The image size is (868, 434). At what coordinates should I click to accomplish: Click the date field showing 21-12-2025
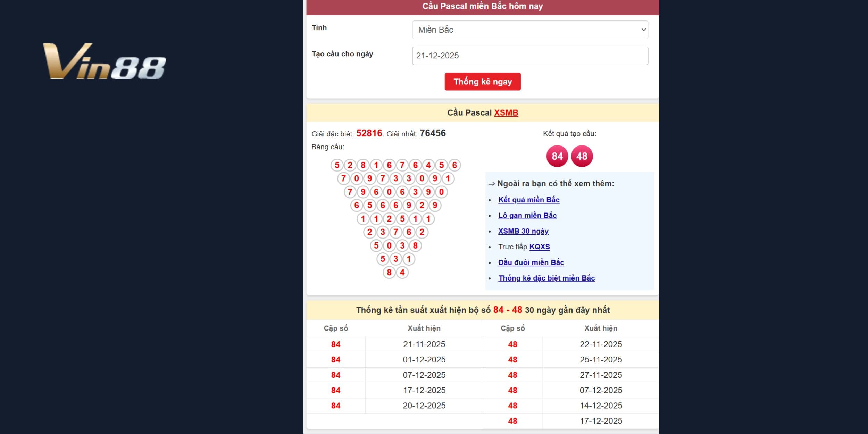(x=530, y=56)
